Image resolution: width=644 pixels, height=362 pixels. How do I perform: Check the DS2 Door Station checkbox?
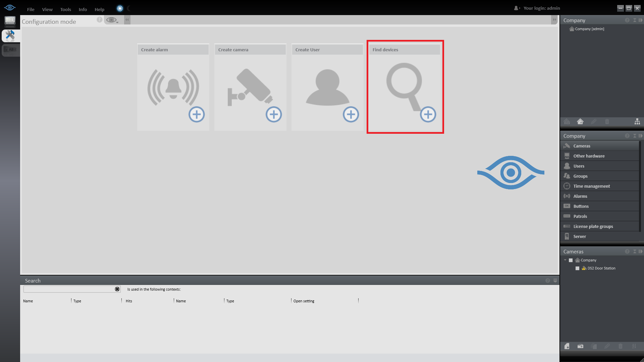[x=577, y=268]
